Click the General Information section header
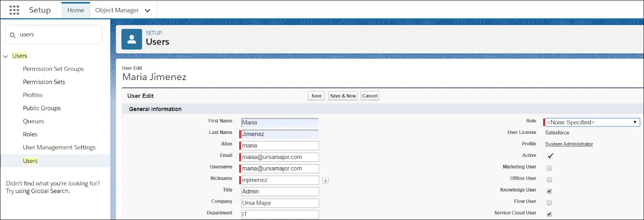Screen dimensions: 644x220 [155, 109]
